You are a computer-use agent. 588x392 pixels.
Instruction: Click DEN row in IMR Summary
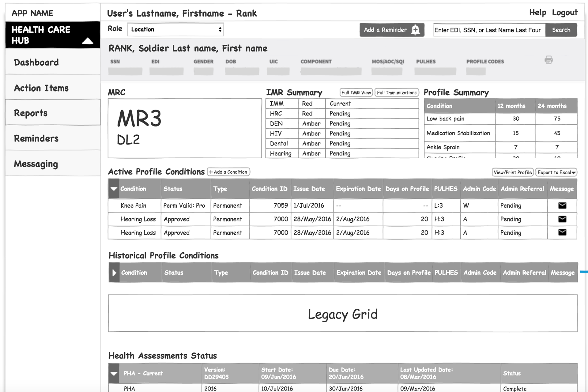(342, 123)
